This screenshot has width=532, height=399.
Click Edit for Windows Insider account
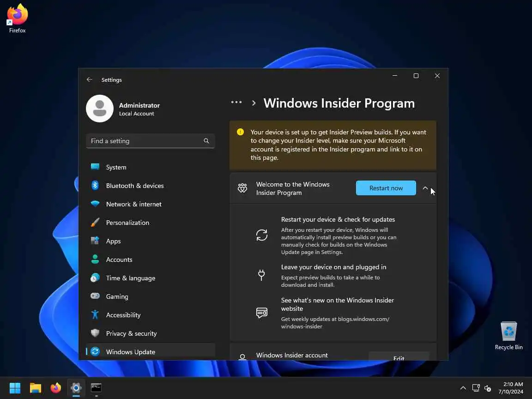tap(399, 357)
